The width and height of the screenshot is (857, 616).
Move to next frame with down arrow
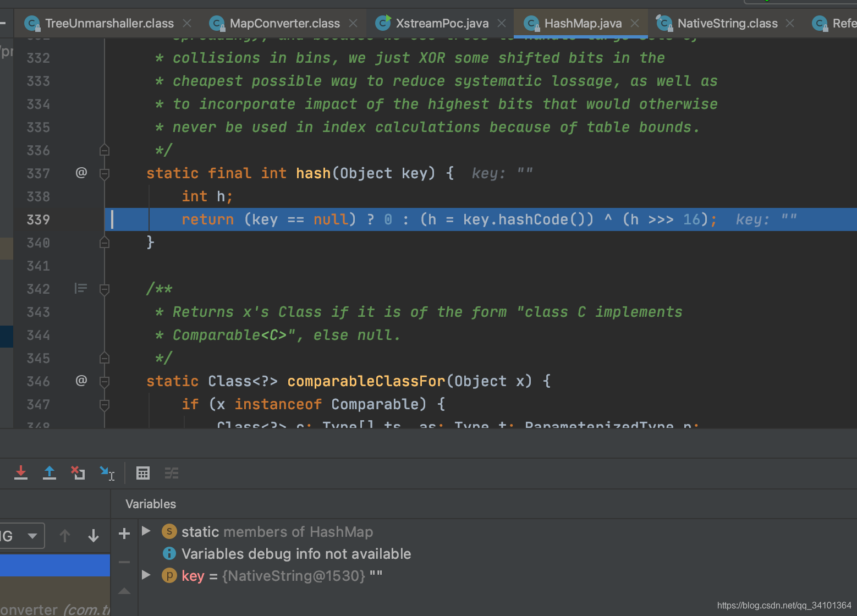(94, 536)
